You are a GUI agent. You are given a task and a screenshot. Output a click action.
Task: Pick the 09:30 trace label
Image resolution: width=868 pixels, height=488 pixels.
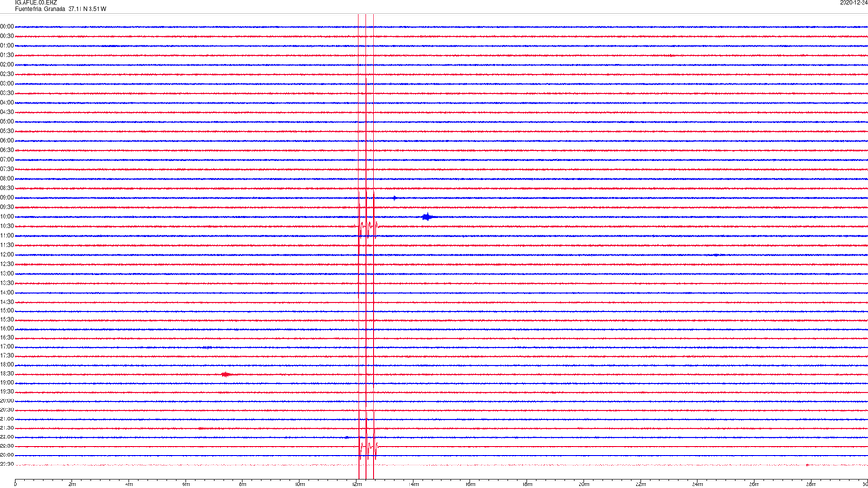pos(6,207)
